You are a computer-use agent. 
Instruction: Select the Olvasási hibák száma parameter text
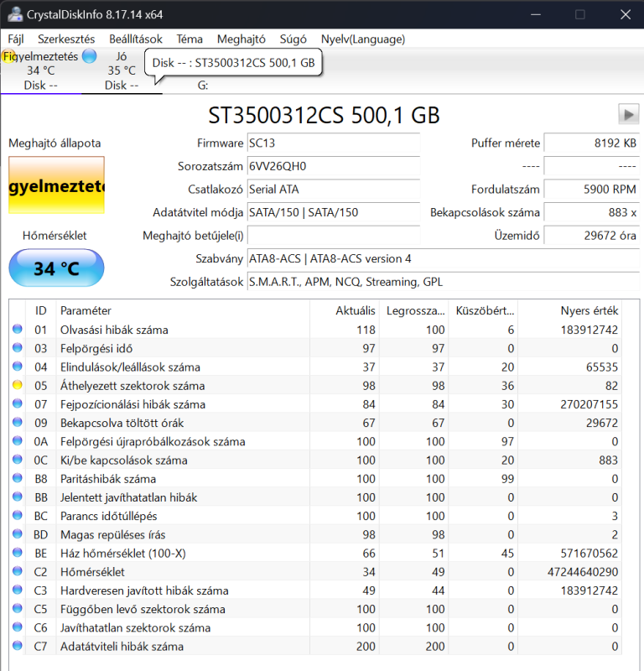pos(114,330)
